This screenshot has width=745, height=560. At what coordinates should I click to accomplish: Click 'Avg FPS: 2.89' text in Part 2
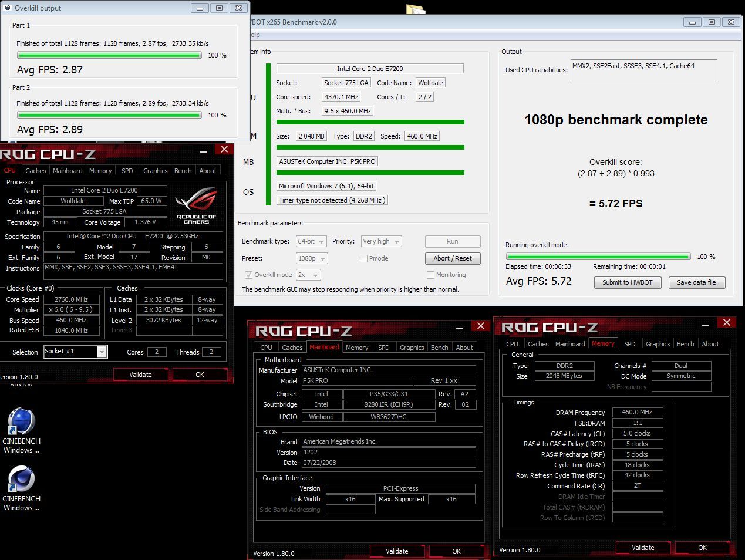[50, 130]
